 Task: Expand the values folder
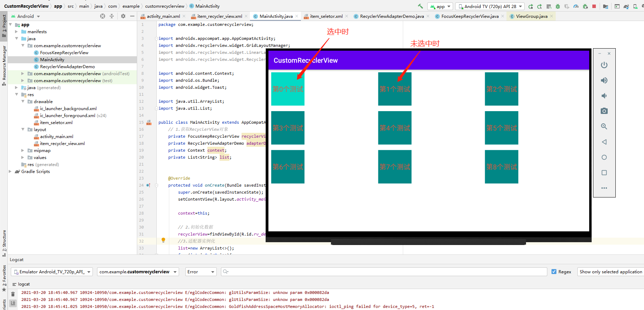23,158
